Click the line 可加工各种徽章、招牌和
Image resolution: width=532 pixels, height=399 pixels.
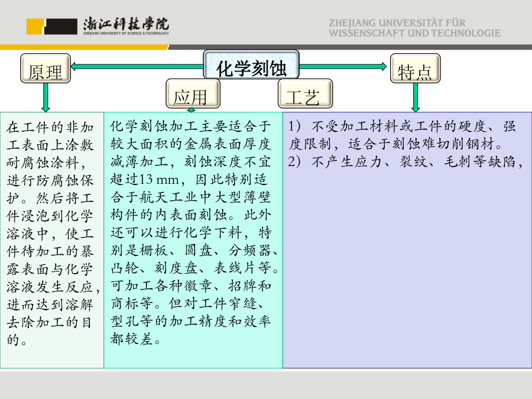[x=191, y=286]
